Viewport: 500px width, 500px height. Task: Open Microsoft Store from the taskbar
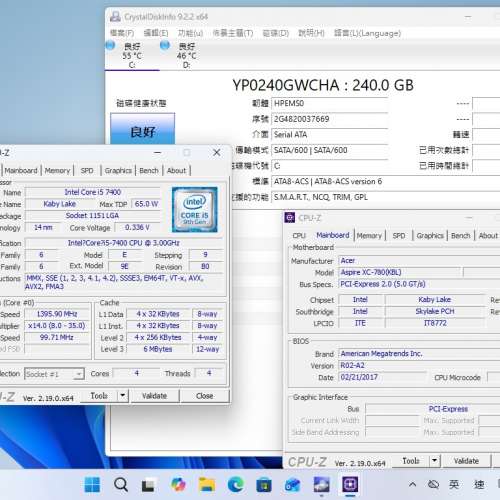point(264,484)
